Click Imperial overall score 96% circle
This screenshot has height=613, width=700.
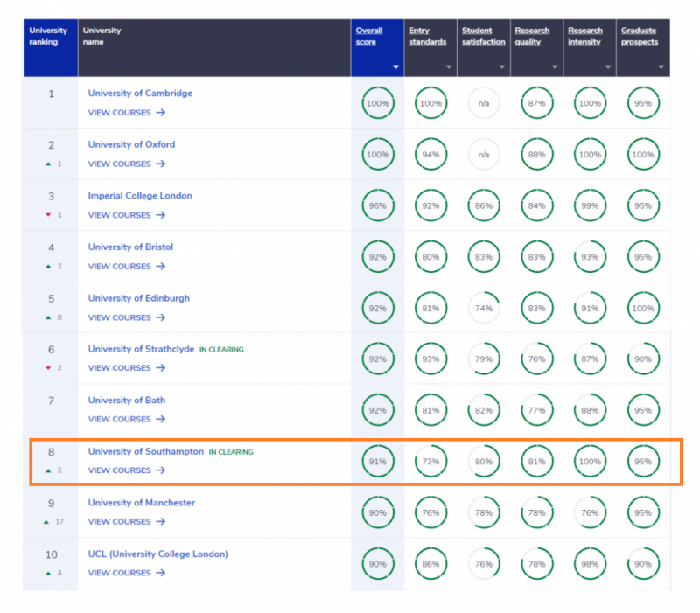pos(378,205)
